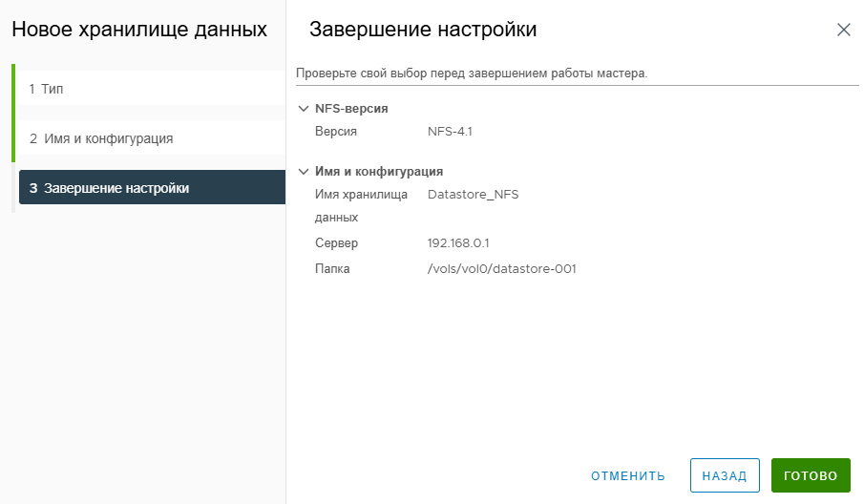Click the Проверьте свой выбор instruction text
Screen dimensions: 864x504
472,73
